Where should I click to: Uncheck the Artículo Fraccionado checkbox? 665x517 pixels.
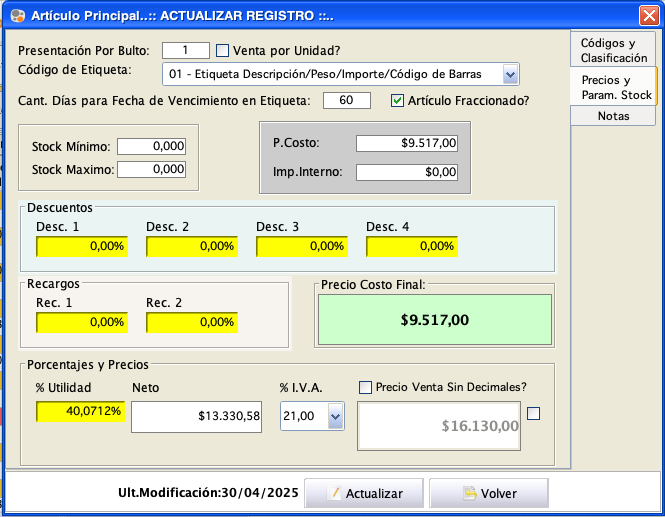tap(398, 100)
